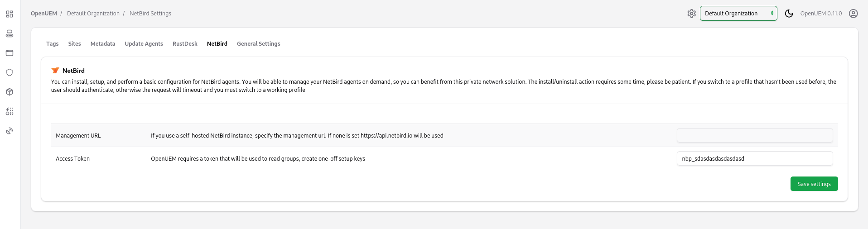Image resolution: width=868 pixels, height=229 pixels.
Task: Click the window-shaped sidebar icon
Action: click(x=10, y=53)
